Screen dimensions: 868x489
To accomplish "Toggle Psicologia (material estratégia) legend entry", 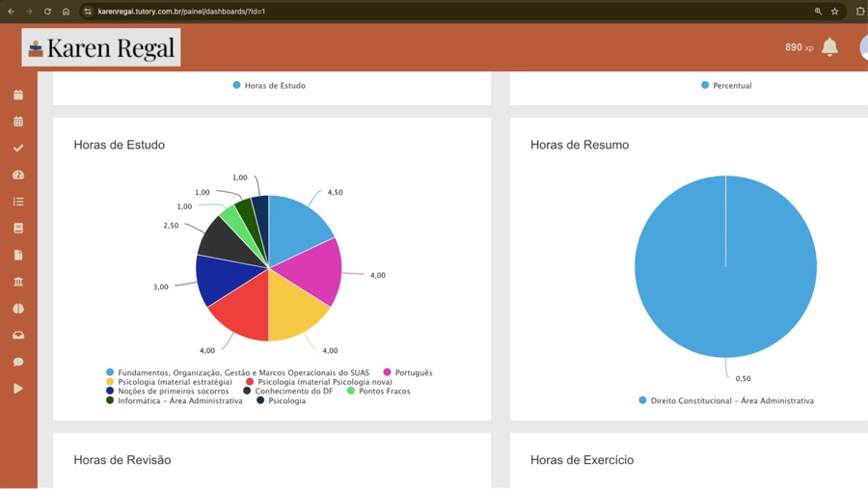I will tap(170, 382).
